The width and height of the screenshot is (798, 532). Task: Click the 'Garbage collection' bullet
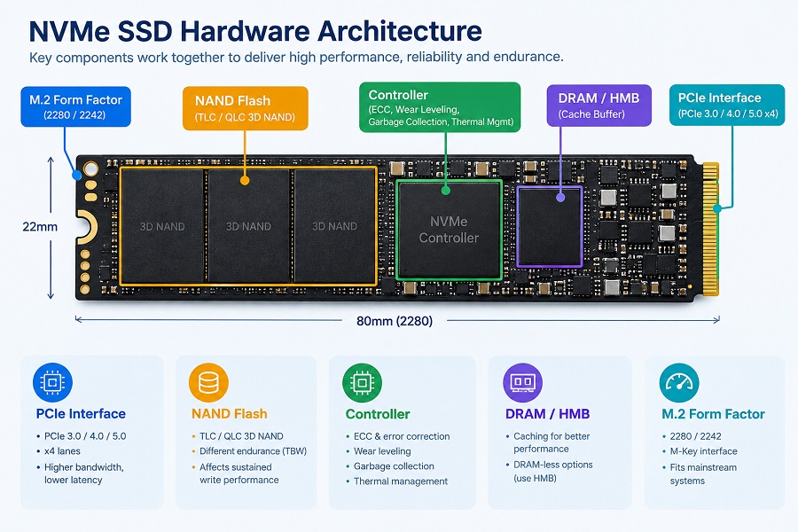[x=390, y=466]
